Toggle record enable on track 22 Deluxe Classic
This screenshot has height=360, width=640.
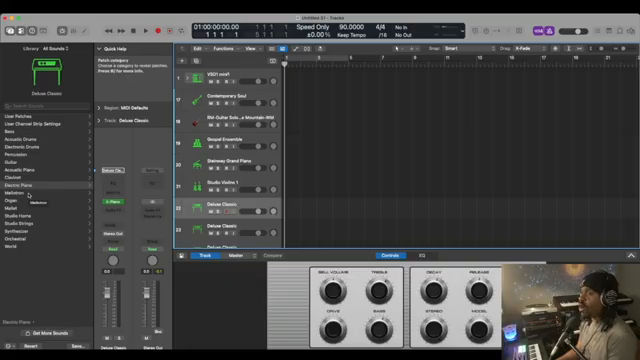[227, 211]
